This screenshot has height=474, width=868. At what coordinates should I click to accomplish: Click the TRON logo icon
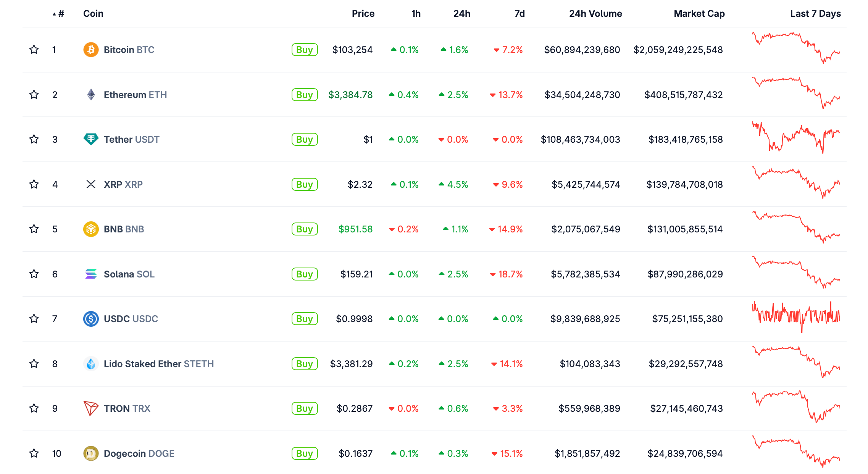pos(91,408)
